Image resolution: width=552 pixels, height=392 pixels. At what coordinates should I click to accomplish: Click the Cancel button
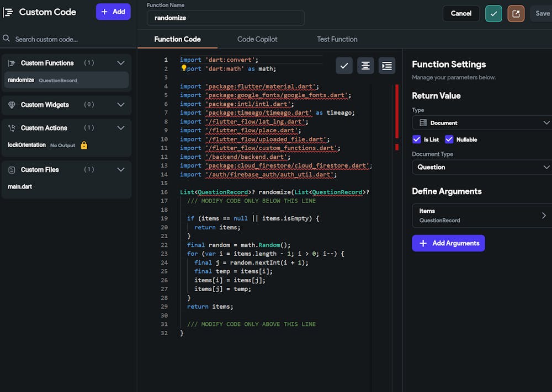[x=461, y=14]
